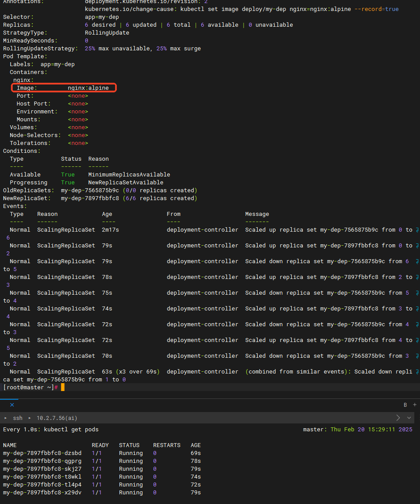Viewport: 420px width, 504px height.
Task: Click pod name my-dep-7897fbbfc8-x29dv
Action: click(42, 493)
